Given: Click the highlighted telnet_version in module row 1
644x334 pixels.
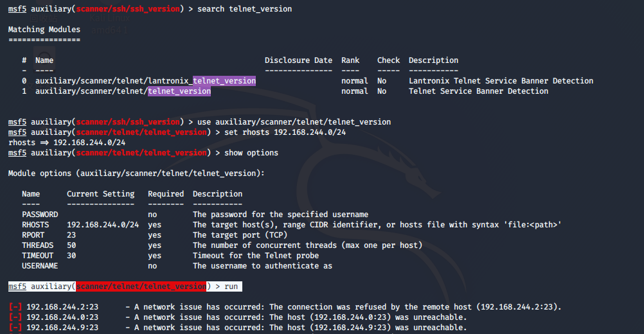Looking at the screenshot, I should coord(179,91).
